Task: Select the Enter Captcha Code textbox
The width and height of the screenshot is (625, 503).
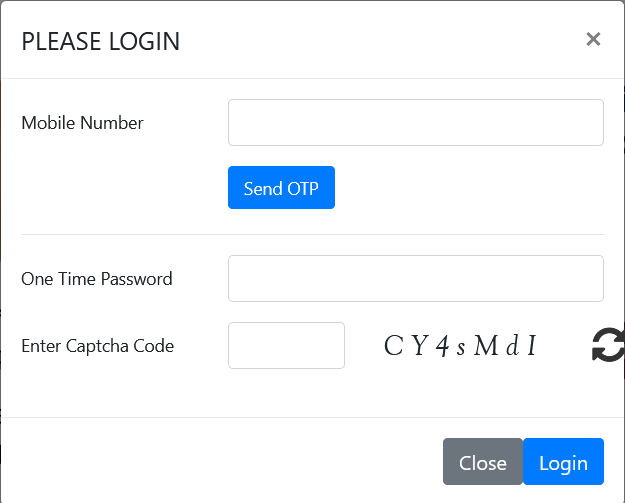Action: [x=286, y=345]
